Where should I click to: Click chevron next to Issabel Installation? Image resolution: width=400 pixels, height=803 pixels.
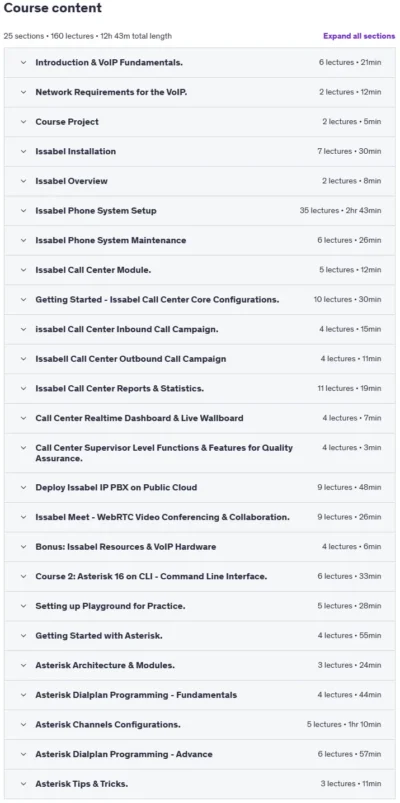[x=23, y=152]
